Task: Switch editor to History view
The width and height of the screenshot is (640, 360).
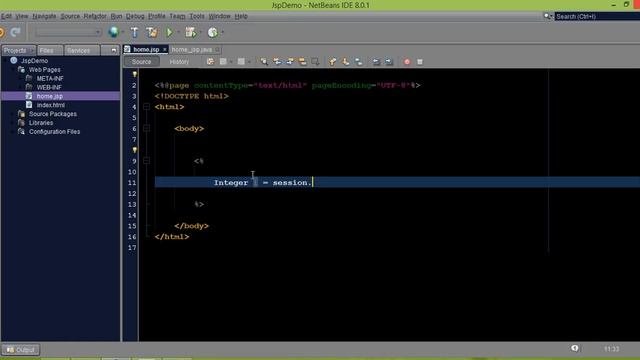Action: coord(179,62)
